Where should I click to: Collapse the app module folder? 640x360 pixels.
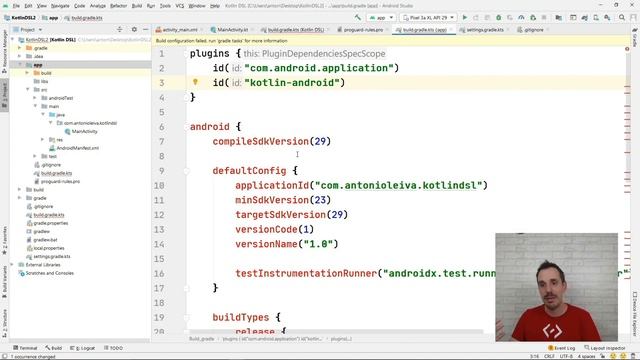click(x=19, y=64)
